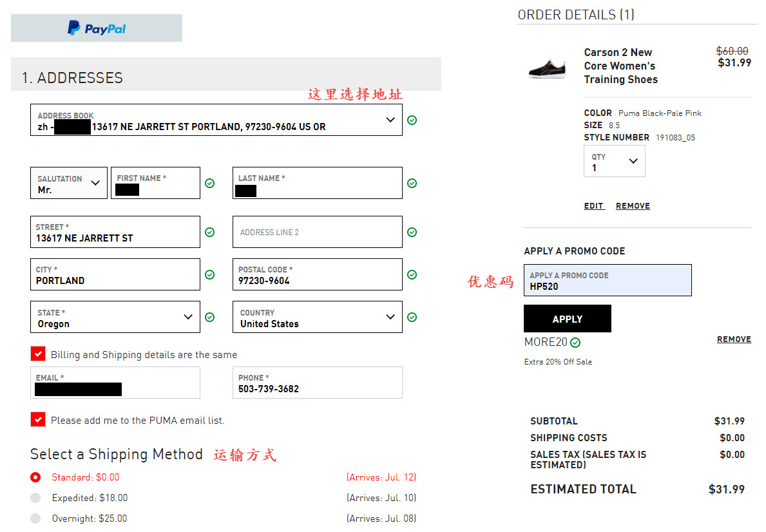The image size is (766, 532).
Task: Click the ESTIMATED TOTAL $31.99 amount
Action: coord(727,489)
